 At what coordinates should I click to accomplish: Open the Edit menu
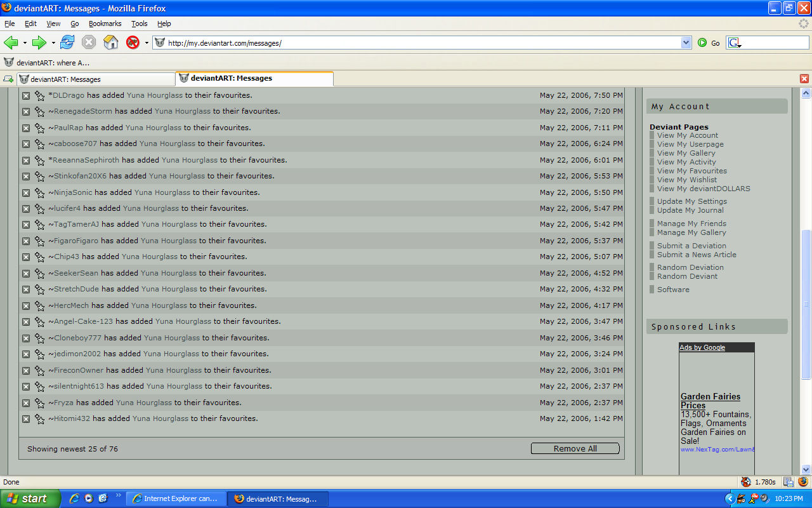[30, 23]
